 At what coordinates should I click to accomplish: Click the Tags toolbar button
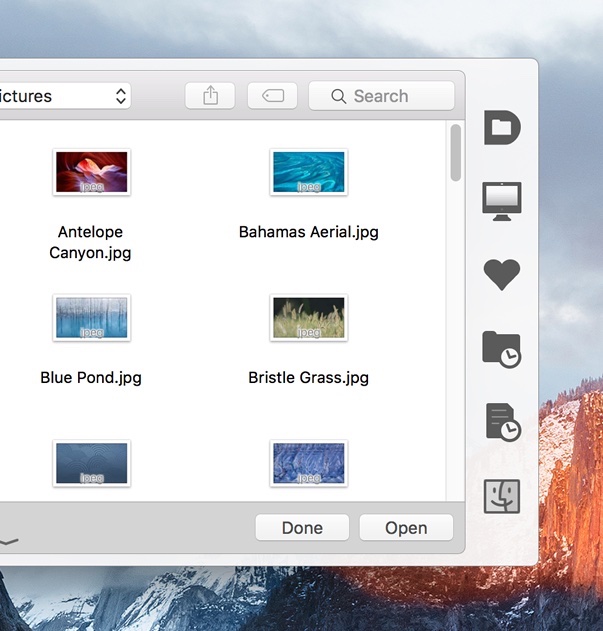(x=273, y=96)
